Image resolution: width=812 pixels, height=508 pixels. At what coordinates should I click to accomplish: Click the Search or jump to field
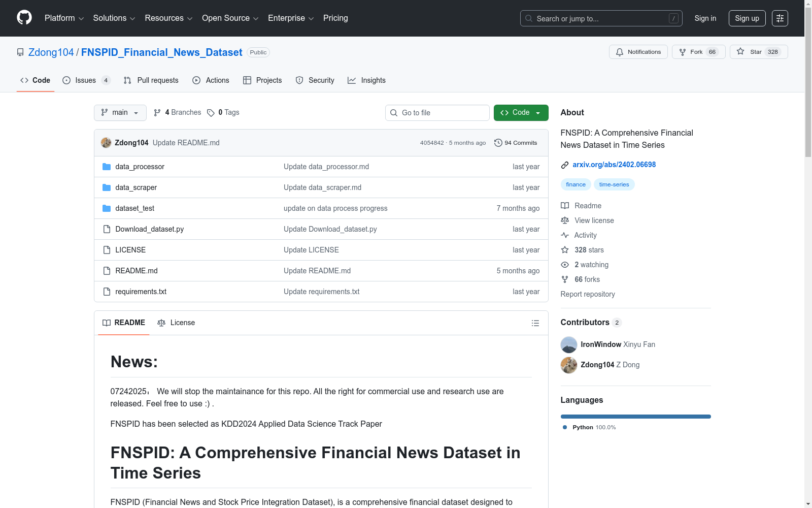(601, 18)
